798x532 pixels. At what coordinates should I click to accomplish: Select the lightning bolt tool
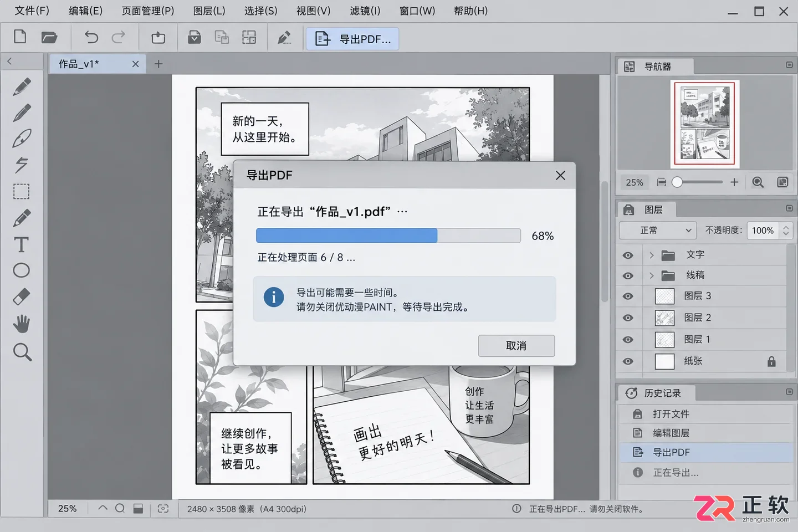21,165
